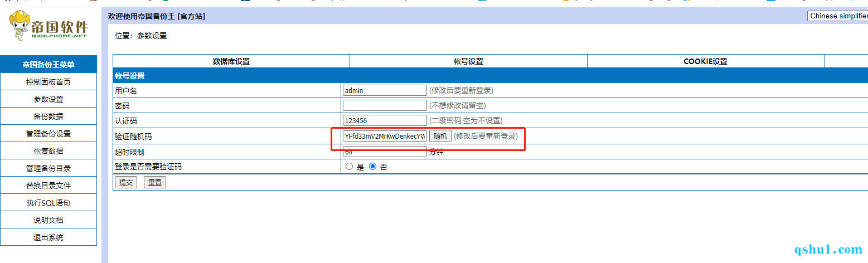Screen dimensions: 868x263
Task: Switch to the 帐号设置 tab
Action: point(468,61)
